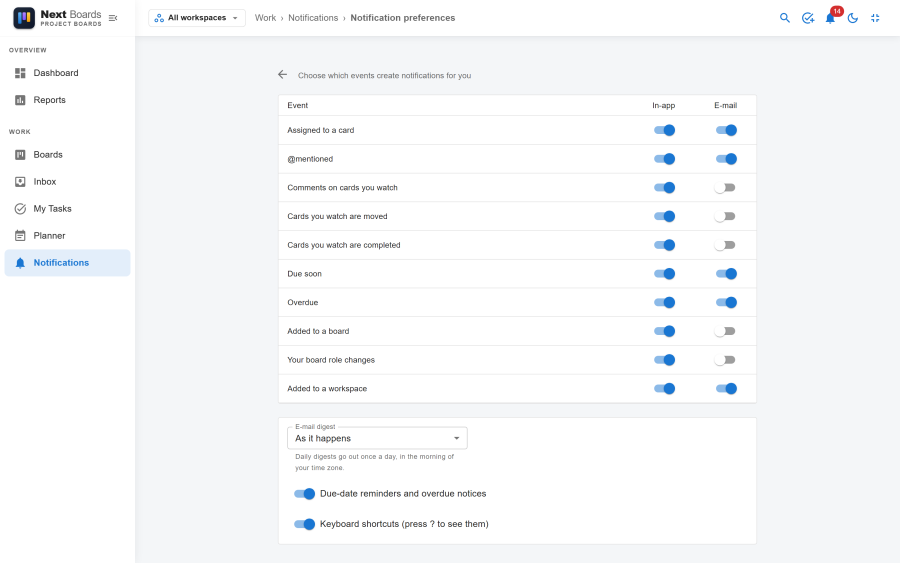Enable e-mail for Cards you watch are completed
The width and height of the screenshot is (900, 563).
click(x=725, y=245)
